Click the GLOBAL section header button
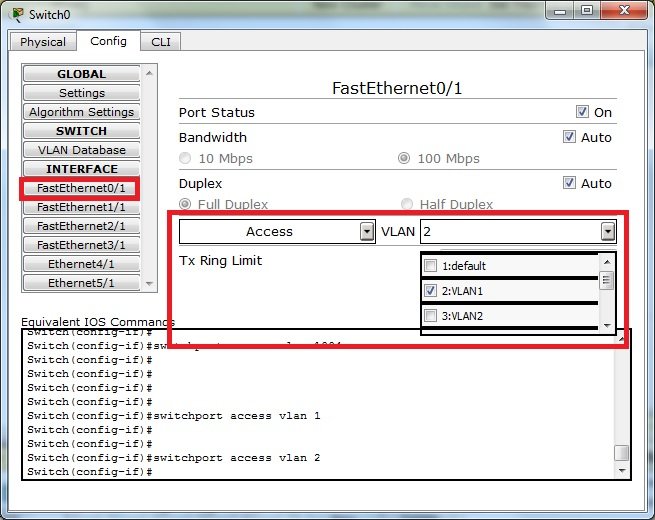The image size is (655, 520). tap(81, 74)
